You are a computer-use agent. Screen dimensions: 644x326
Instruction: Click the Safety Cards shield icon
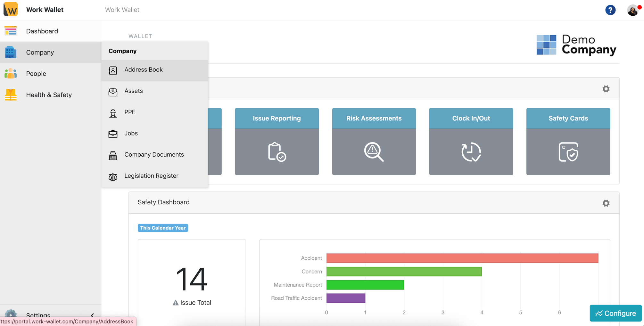568,152
